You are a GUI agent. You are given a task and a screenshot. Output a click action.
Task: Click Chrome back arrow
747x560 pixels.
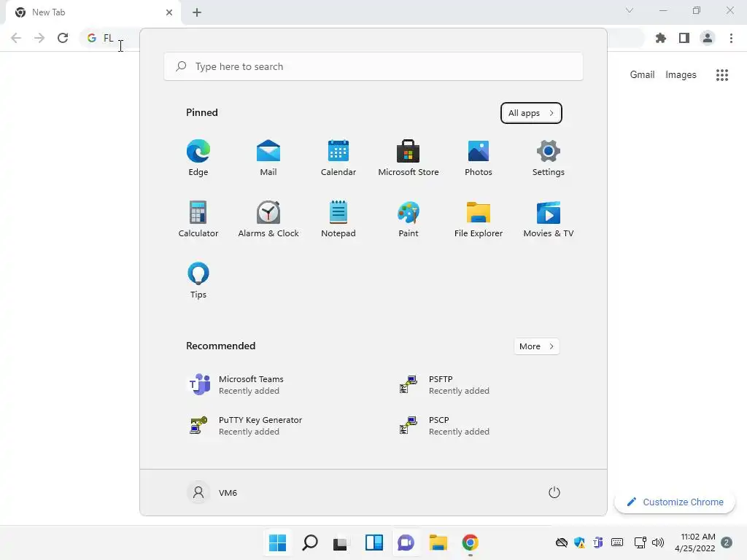click(x=16, y=38)
